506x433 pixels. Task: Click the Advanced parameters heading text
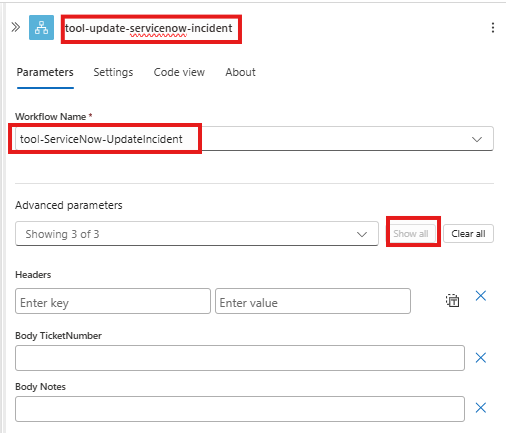(x=69, y=205)
